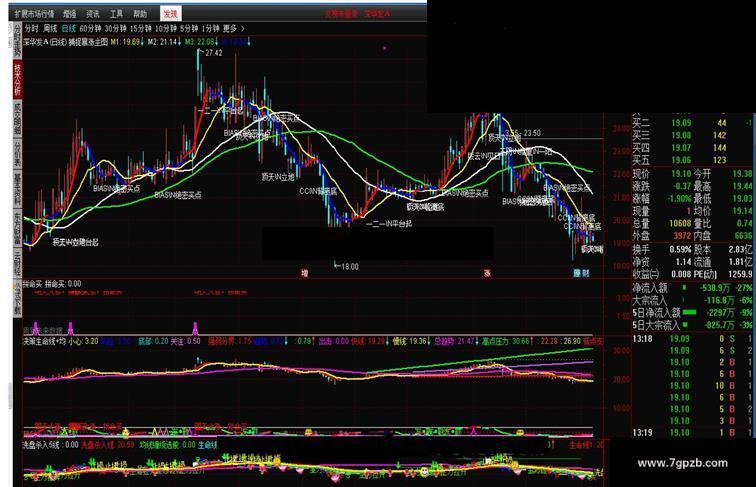
Task: Switch chart to 60分钟 period
Action: [x=90, y=28]
